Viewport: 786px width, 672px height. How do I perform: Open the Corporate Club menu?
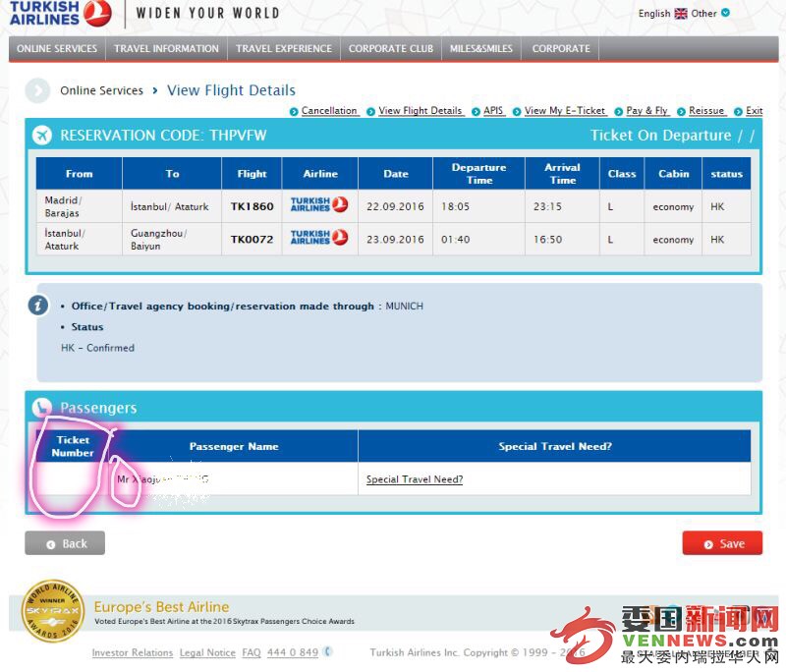[x=391, y=48]
